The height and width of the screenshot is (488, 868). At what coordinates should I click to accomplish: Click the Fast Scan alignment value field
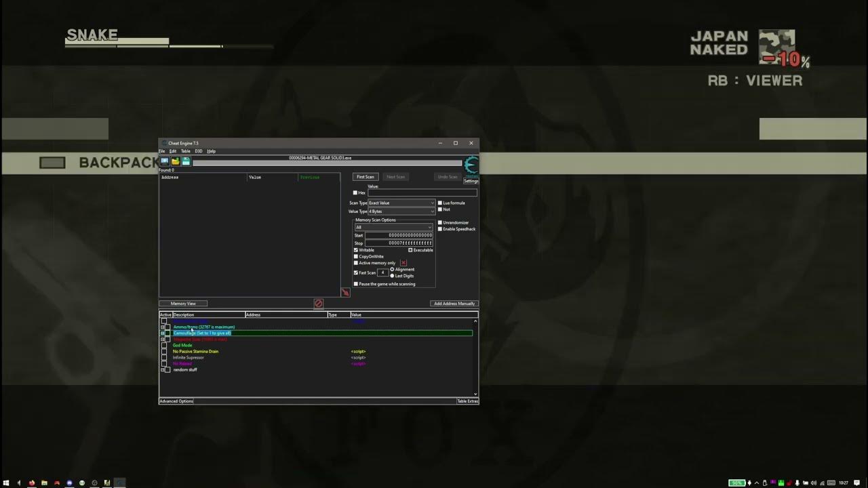[x=382, y=272]
